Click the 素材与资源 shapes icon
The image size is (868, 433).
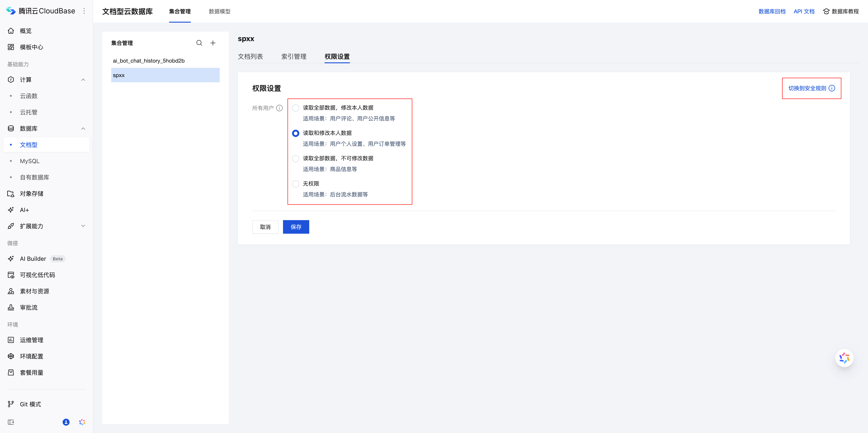[11, 291]
